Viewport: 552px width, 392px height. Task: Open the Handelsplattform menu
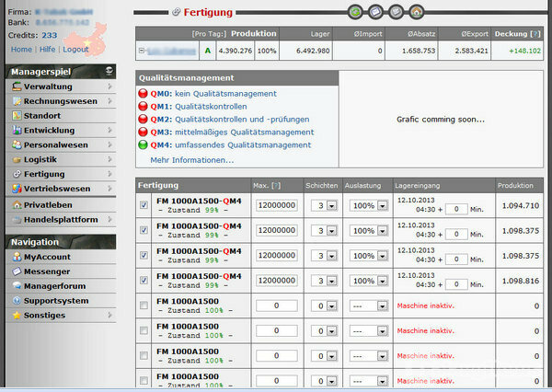(61, 219)
